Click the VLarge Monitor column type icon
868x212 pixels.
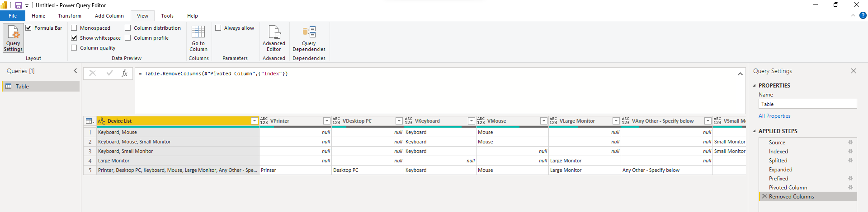point(553,121)
